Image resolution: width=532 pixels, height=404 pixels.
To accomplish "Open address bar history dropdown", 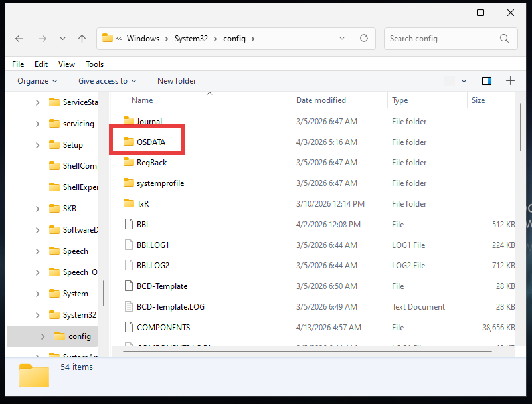I will coord(342,38).
